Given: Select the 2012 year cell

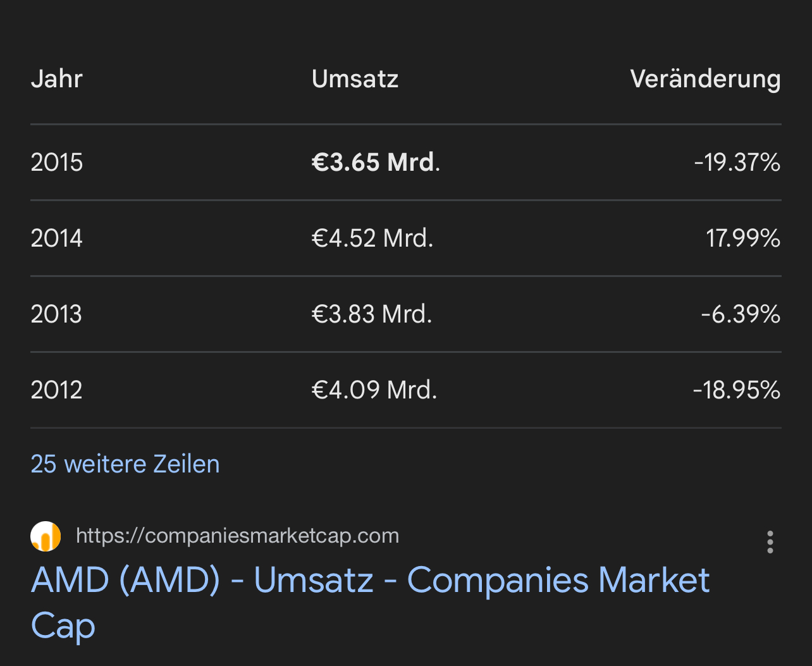Looking at the screenshot, I should pos(57,390).
